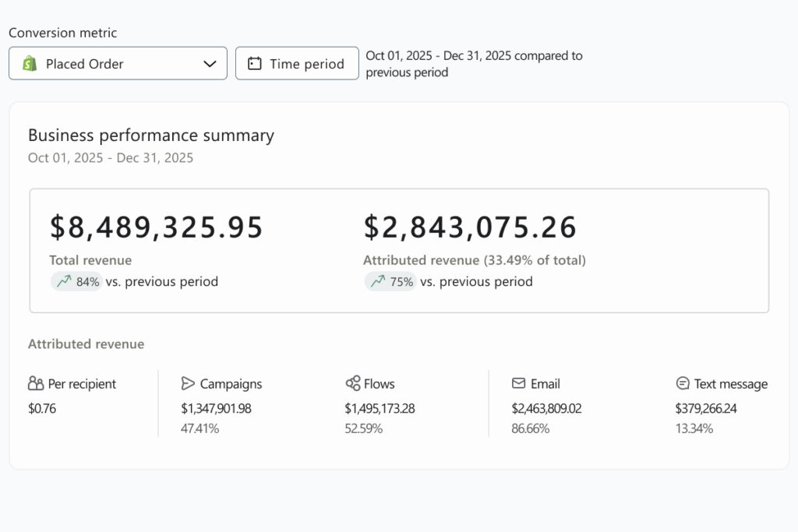
Task: Click the Shopify bag icon in the metric selector
Action: [30, 63]
